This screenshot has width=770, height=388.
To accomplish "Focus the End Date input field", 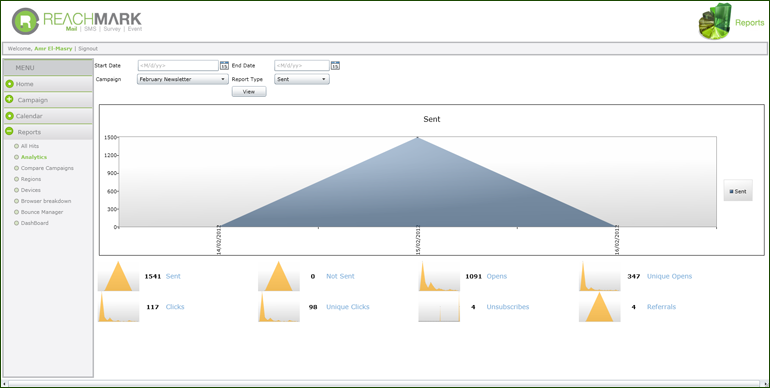I will click(302, 65).
